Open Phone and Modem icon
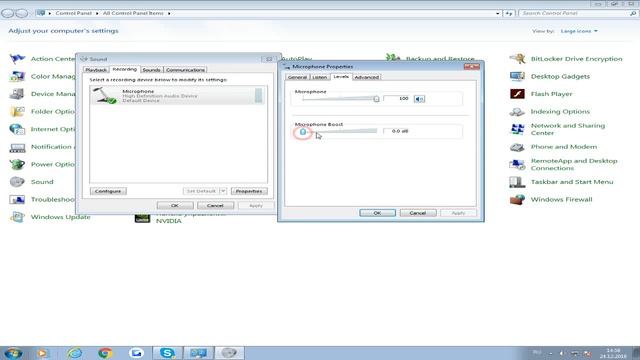The height and width of the screenshot is (360, 640). (x=517, y=147)
